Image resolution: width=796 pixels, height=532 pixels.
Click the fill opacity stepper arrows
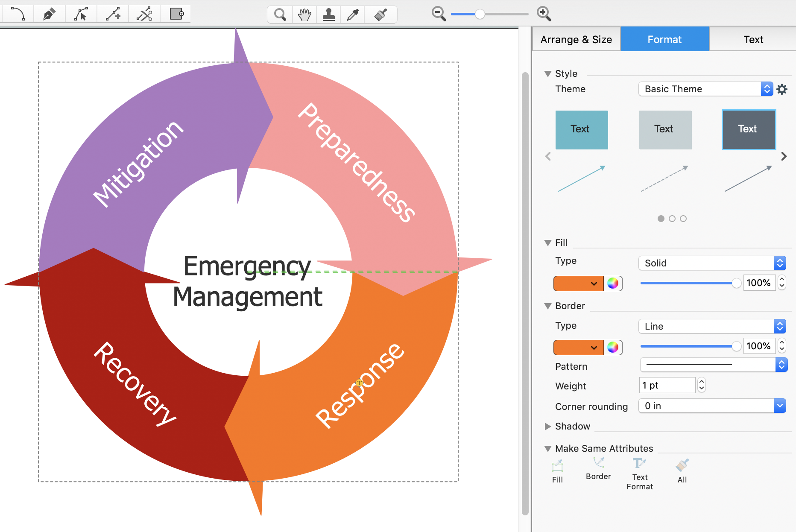click(782, 283)
